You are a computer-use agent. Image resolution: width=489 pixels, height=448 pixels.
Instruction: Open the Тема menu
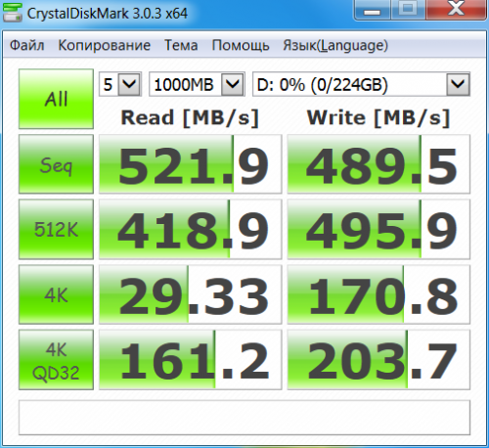pyautogui.click(x=181, y=45)
